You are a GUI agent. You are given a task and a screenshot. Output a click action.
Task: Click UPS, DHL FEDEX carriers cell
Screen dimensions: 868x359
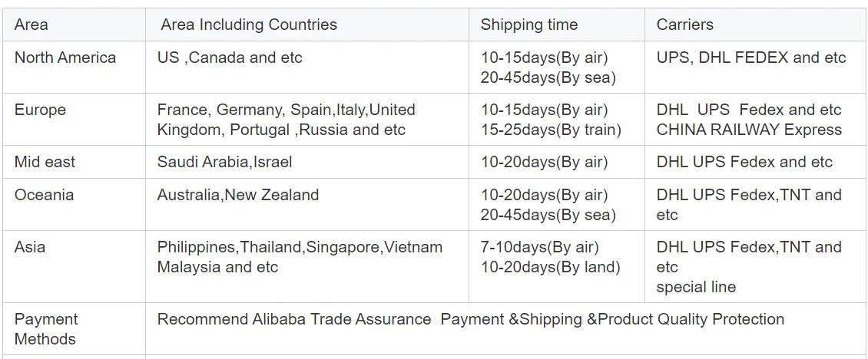(x=750, y=58)
